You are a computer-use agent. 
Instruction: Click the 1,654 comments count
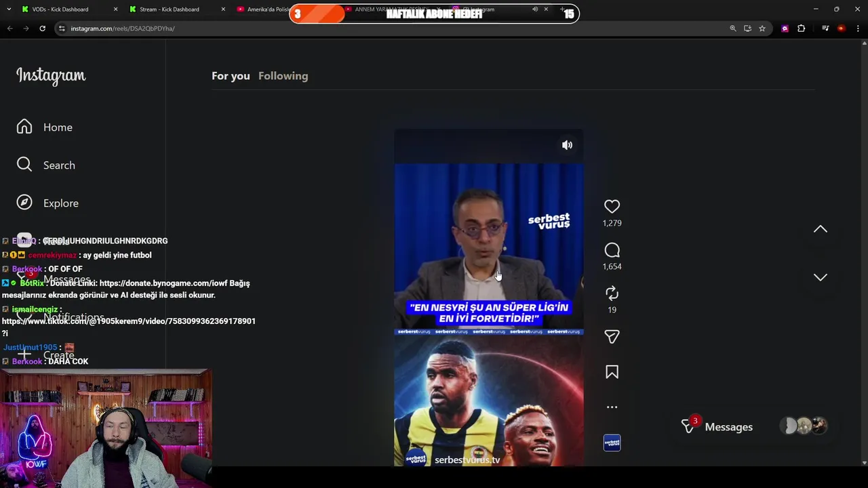[612, 266]
